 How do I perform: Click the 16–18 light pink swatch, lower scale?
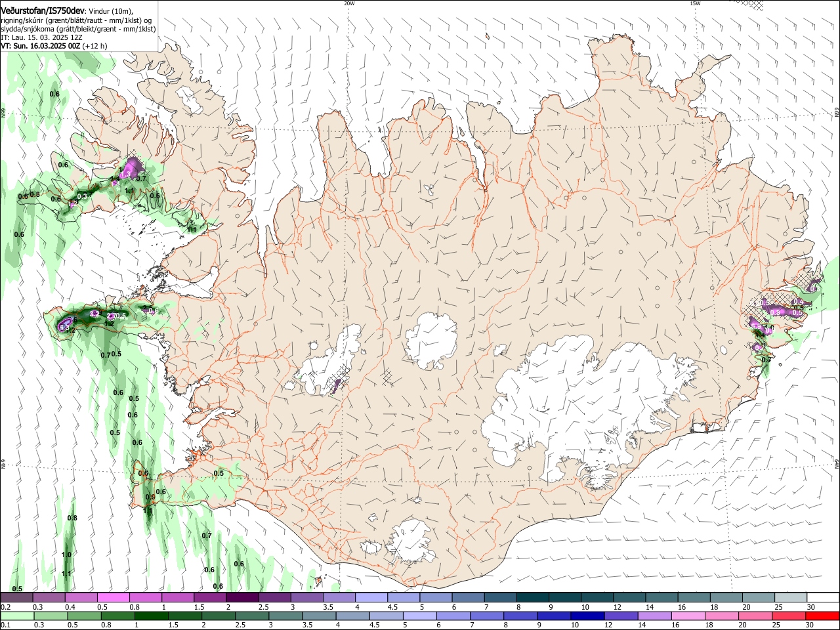pos(688,616)
